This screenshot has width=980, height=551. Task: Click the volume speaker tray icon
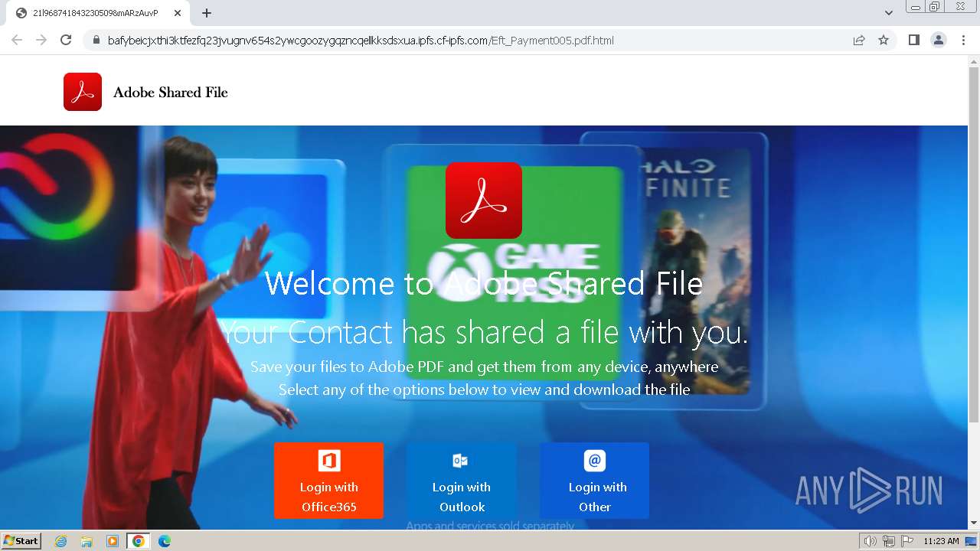coord(871,541)
